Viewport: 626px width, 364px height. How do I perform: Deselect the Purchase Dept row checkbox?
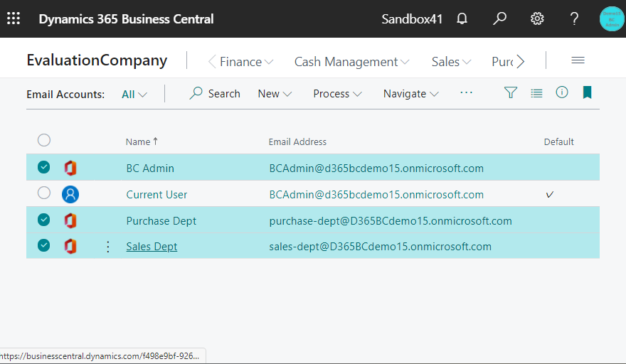[x=44, y=220]
